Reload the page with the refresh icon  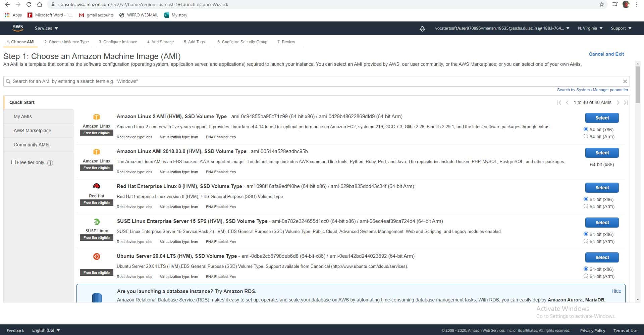pos(29,4)
